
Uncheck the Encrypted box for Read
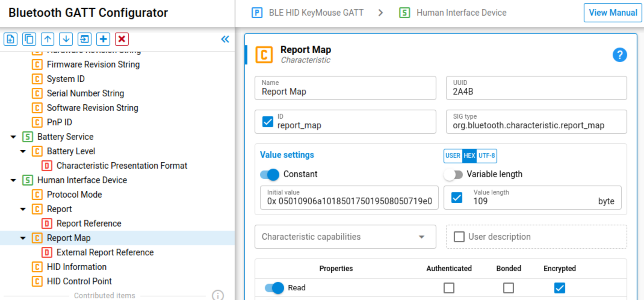pyautogui.click(x=559, y=288)
